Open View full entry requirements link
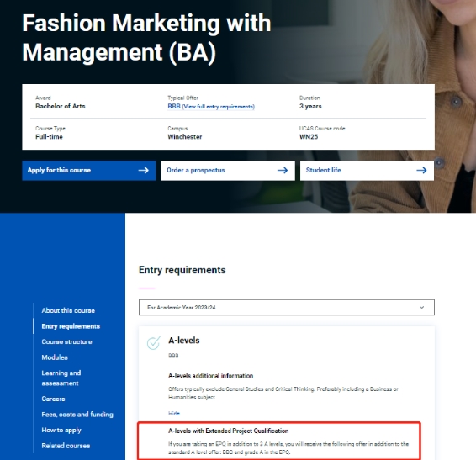 [x=219, y=107]
